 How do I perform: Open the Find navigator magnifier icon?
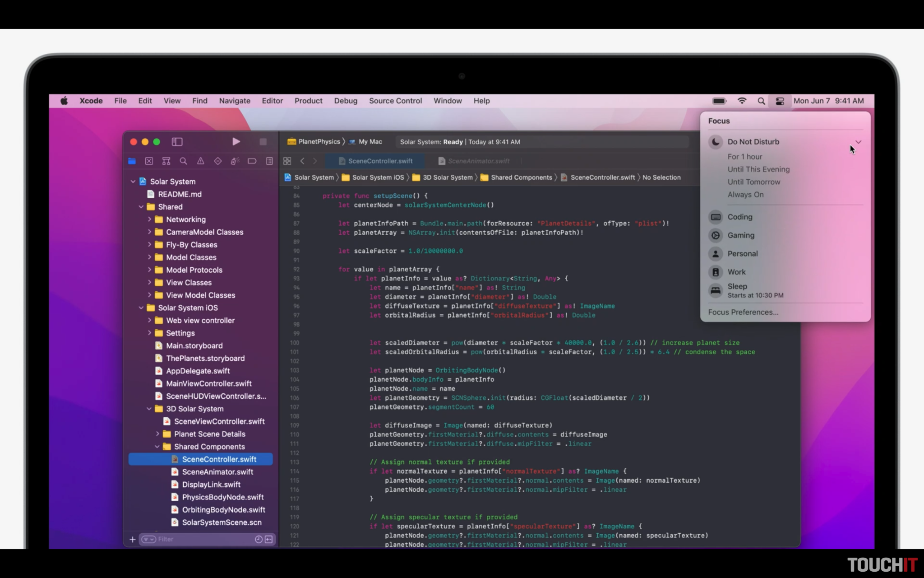183,161
